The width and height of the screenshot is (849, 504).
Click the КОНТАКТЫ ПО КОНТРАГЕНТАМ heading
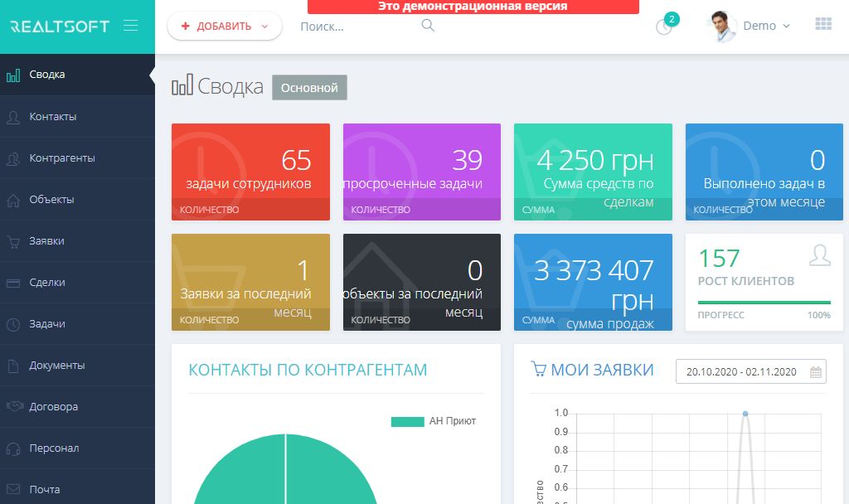point(308,370)
